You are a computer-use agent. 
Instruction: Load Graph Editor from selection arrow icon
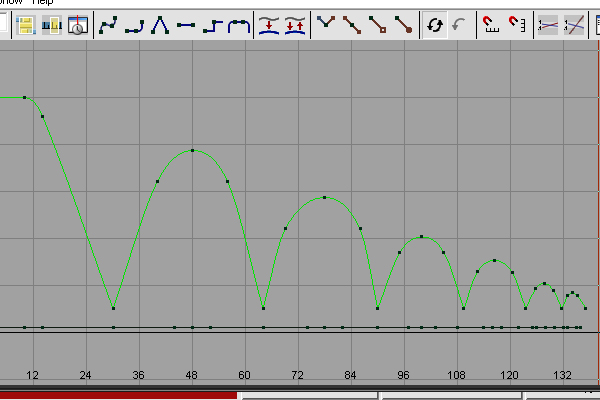pos(458,25)
